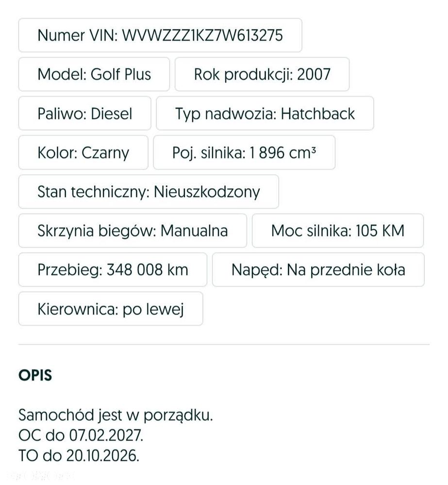Tap the Poj. silnika 1 896 cm³ chip
The height and width of the screenshot is (485, 448).
click(x=244, y=152)
